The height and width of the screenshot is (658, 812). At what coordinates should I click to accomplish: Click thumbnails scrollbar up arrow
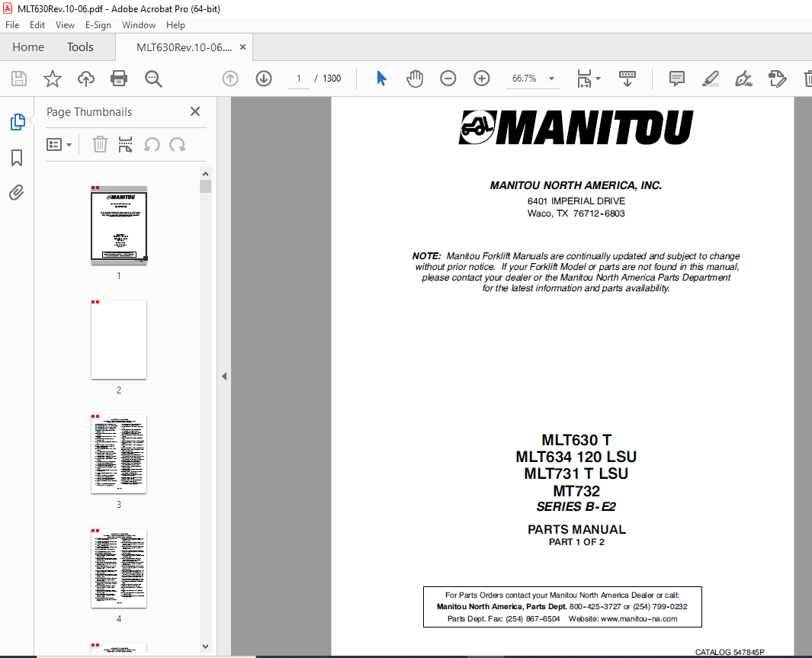205,174
